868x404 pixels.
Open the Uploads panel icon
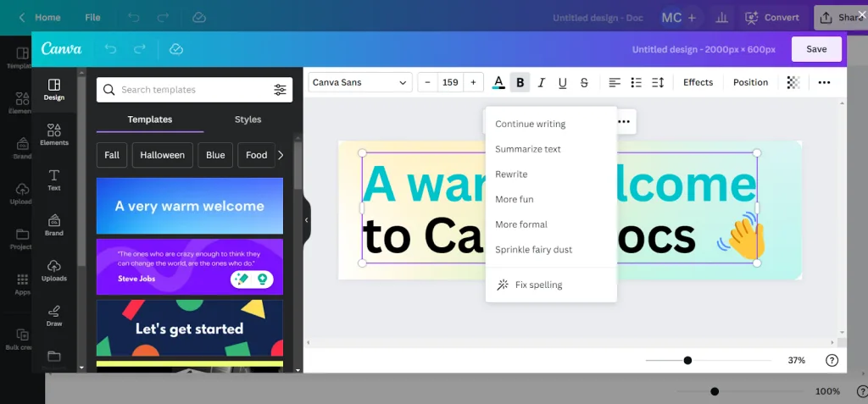[54, 270]
